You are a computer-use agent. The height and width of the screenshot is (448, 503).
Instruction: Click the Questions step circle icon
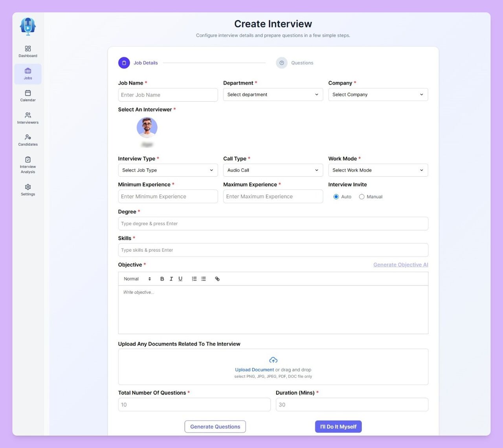tap(282, 63)
